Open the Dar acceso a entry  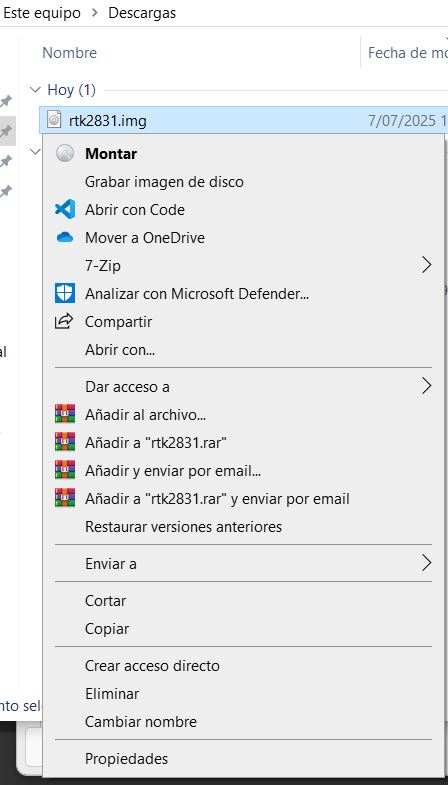[243, 386]
